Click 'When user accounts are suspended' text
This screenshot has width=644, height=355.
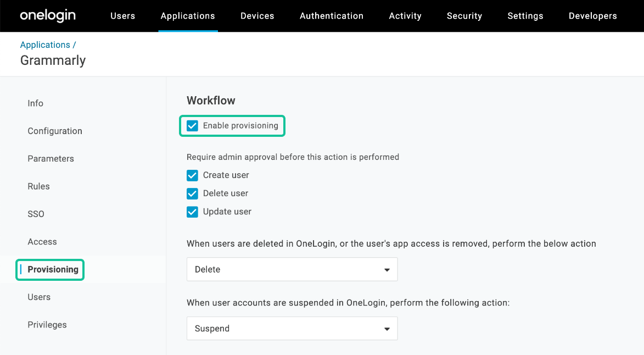tap(348, 303)
